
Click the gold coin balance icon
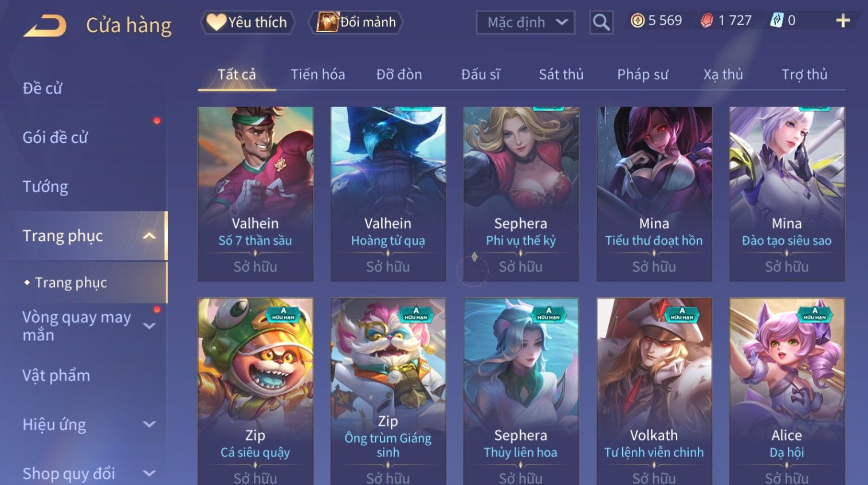(637, 21)
